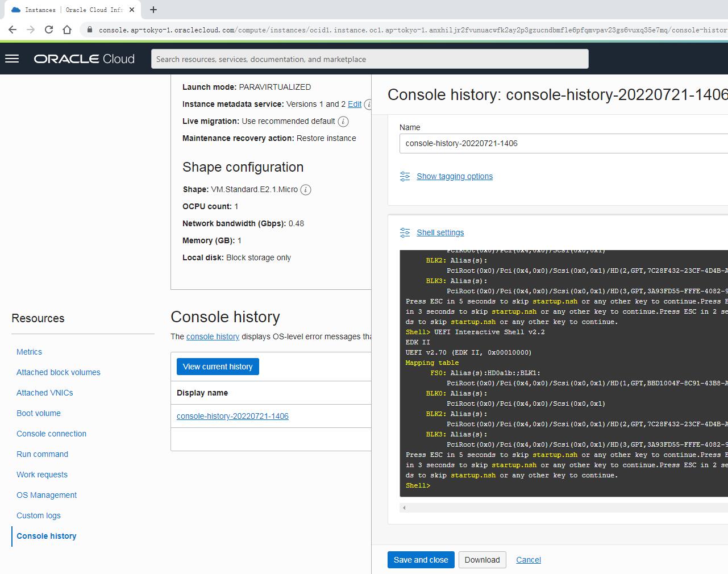Image resolution: width=728 pixels, height=574 pixels.
Task: Open Show tagging options link
Action: tap(455, 176)
